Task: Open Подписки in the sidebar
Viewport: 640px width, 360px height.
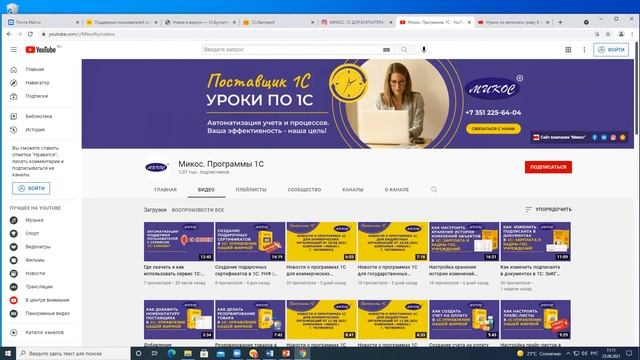Action: 36,96
